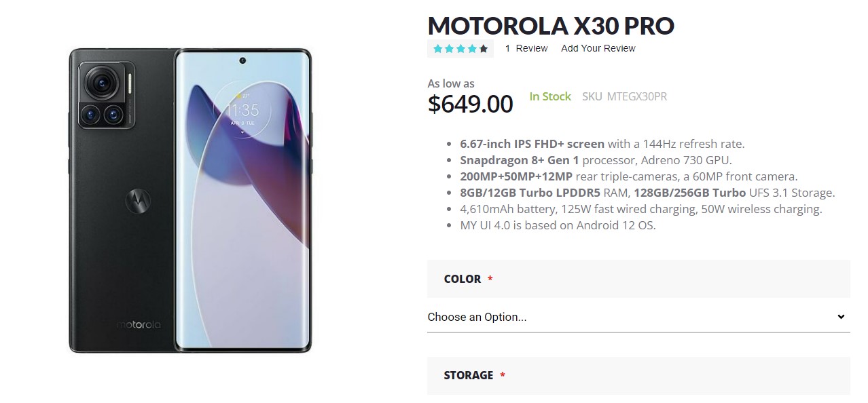
Task: Click the third rating star
Action: tap(460, 49)
